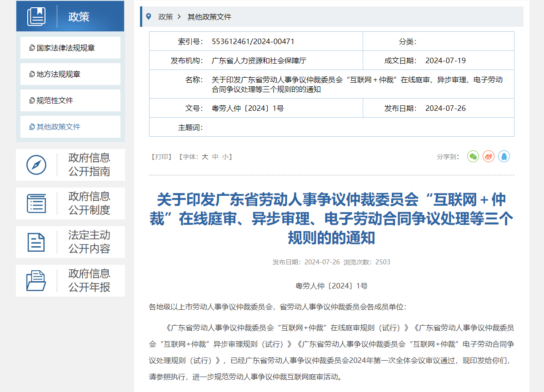Click the blue article headline
This screenshot has width=544, height=392.
331,218
